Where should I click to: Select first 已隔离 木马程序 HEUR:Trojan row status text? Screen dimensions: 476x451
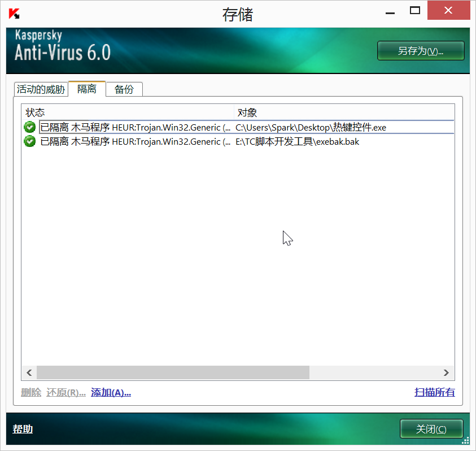point(136,127)
